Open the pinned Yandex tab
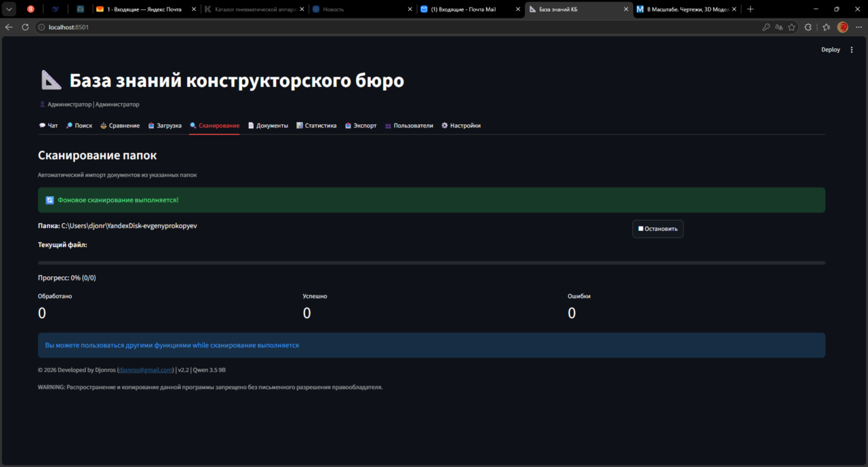This screenshot has width=868, height=467. (x=31, y=10)
